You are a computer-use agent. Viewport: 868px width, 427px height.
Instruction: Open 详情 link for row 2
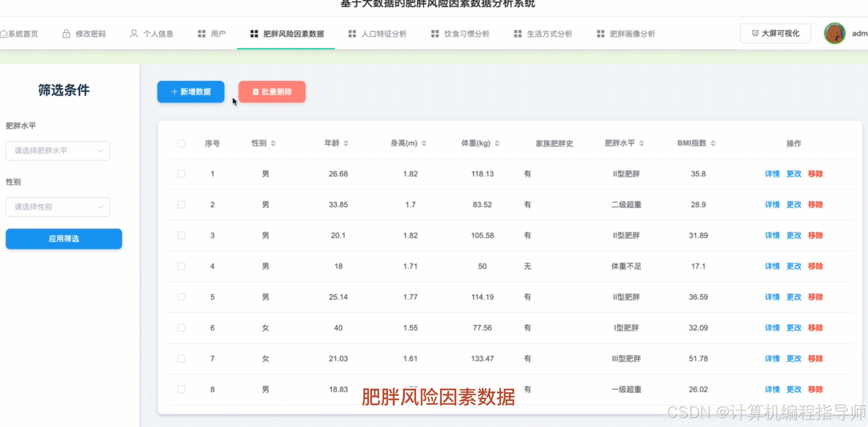772,205
